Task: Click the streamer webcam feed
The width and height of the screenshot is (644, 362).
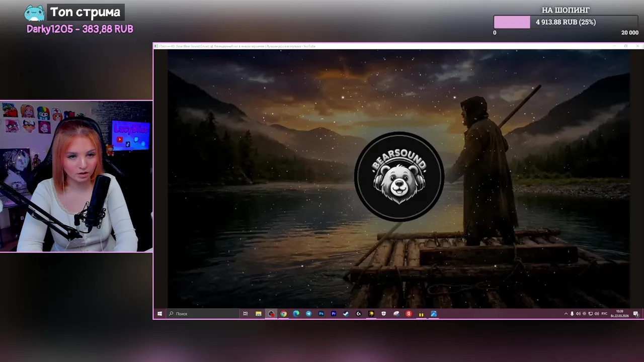Action: (76, 176)
